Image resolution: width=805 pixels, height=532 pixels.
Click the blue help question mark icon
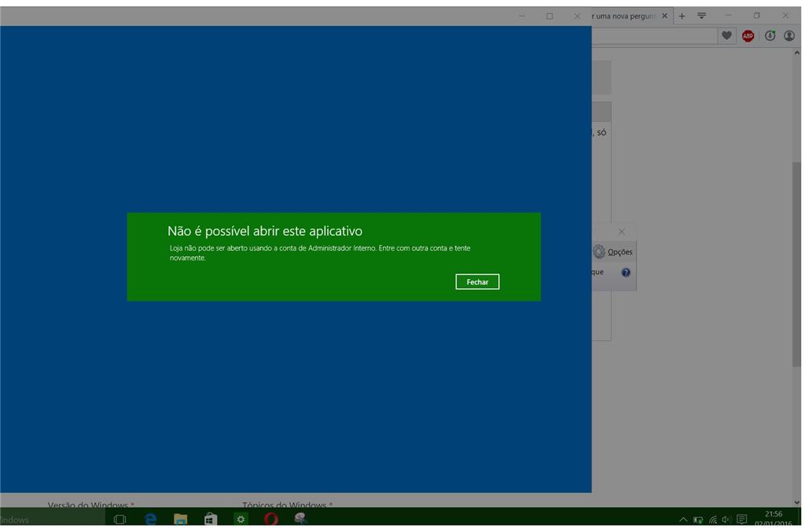point(626,273)
